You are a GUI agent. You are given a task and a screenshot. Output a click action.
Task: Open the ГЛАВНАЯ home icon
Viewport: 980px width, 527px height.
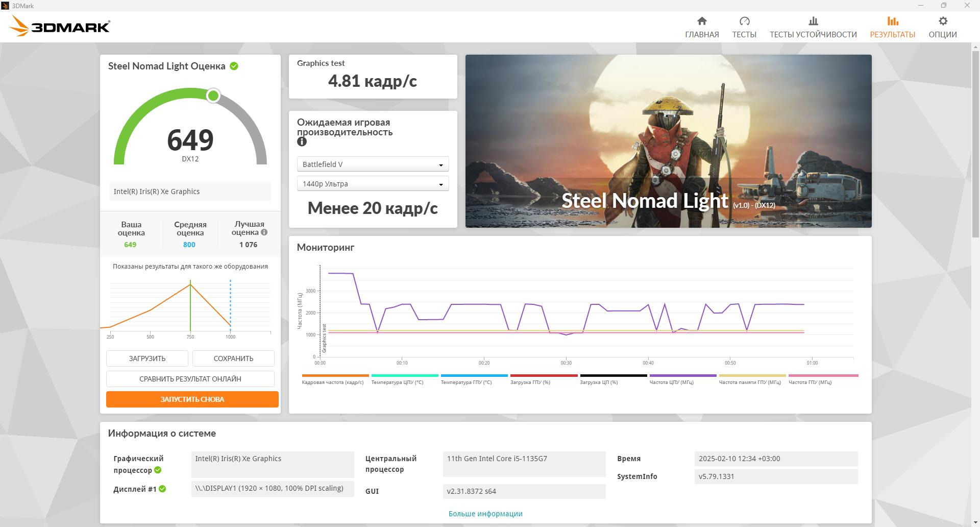(702, 21)
